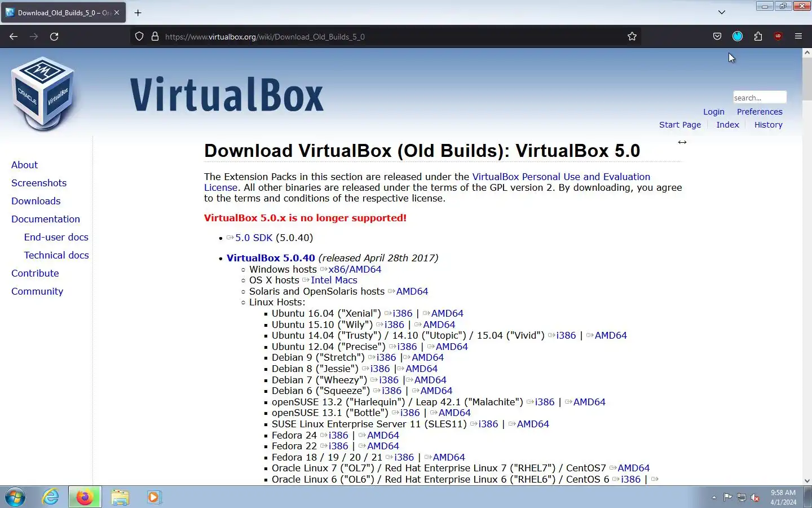Viewport: 812px width, 508px height.
Task: Click the page scrollbar down arrow
Action: click(x=807, y=481)
